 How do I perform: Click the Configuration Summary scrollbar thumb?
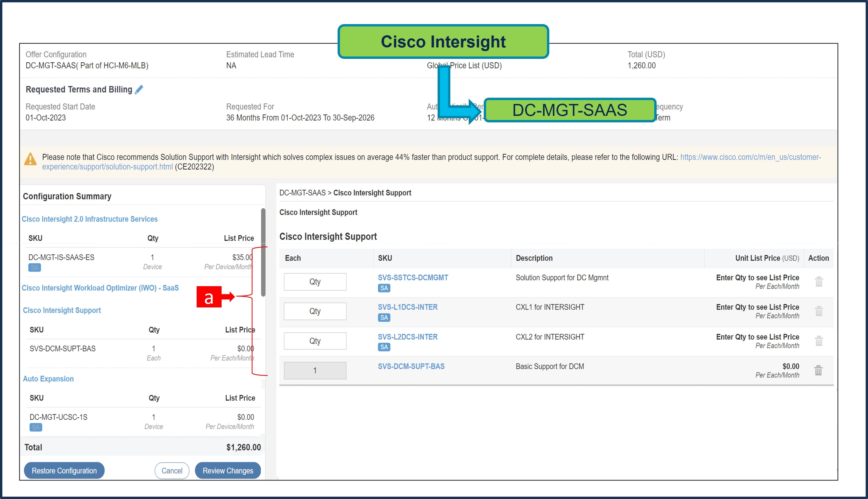263,252
